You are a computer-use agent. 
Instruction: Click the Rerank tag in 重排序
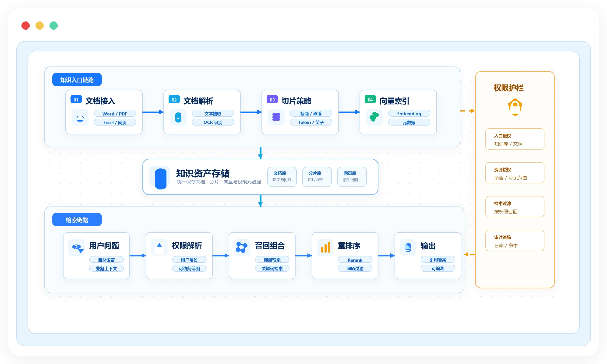point(355,260)
